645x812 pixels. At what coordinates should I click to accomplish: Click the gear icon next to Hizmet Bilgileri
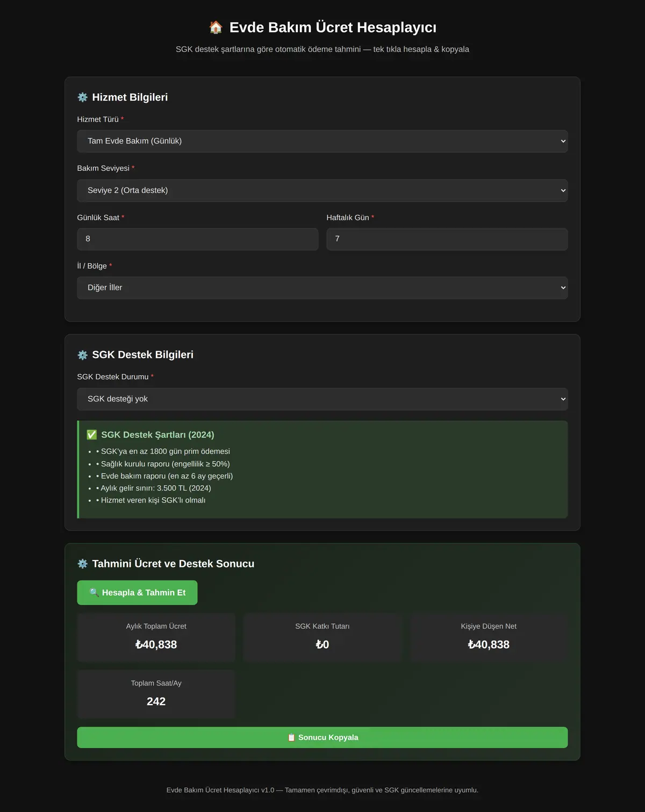point(82,97)
